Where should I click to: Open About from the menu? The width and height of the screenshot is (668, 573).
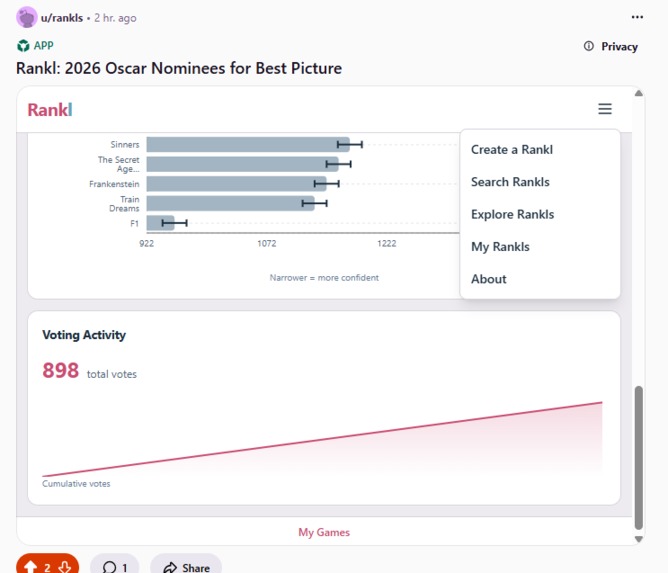pos(489,279)
